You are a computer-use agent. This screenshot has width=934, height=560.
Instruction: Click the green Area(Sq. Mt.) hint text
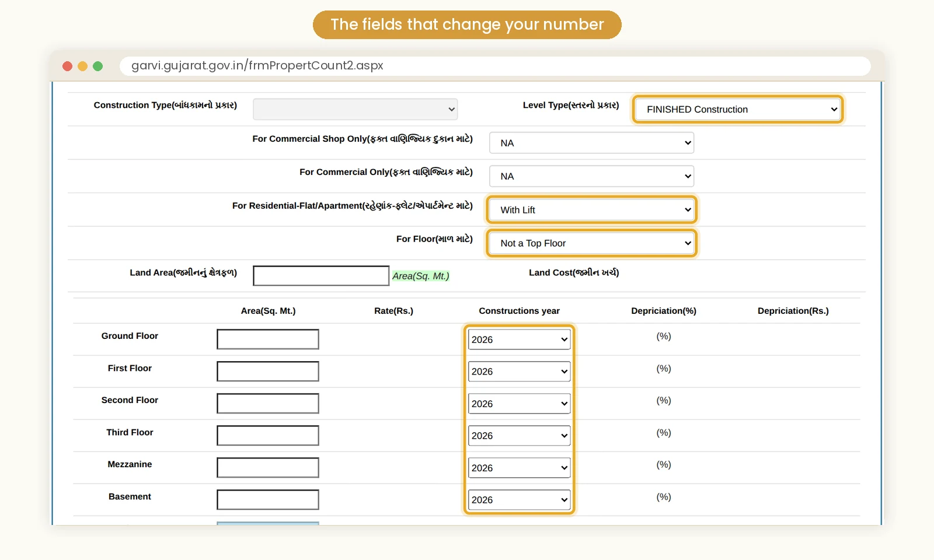click(x=421, y=276)
